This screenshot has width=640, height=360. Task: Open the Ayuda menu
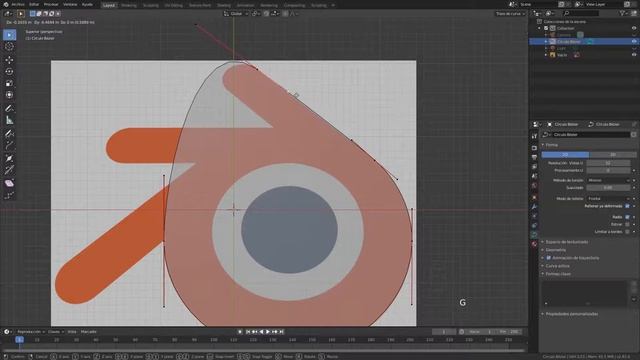(x=87, y=4)
